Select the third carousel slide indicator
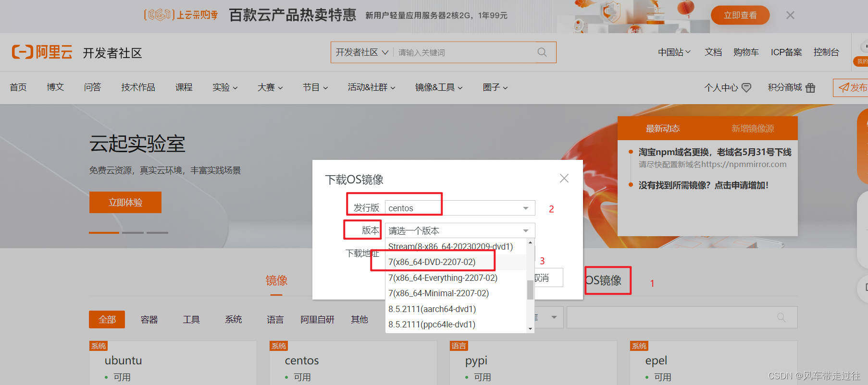This screenshot has width=868, height=385. click(x=157, y=232)
